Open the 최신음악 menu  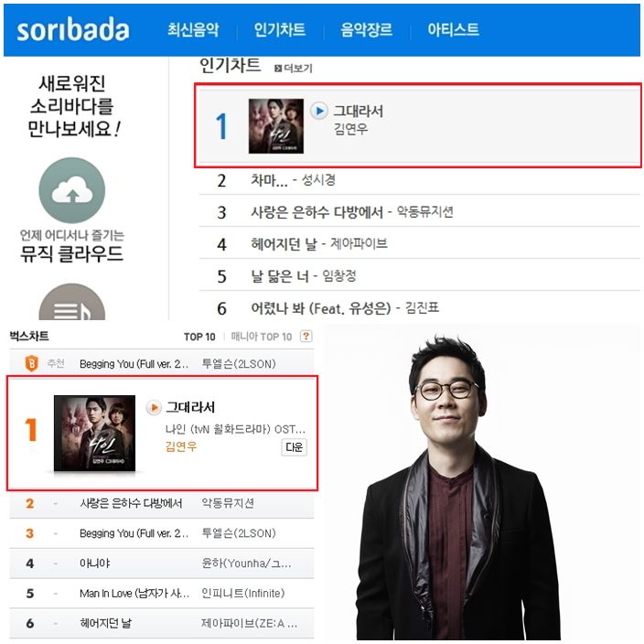pyautogui.click(x=193, y=29)
